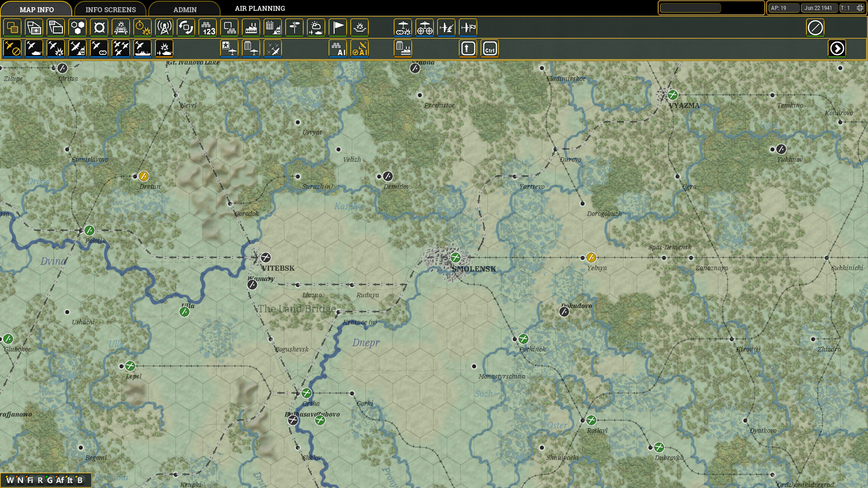Click the rotate cycle arrows icon

coord(186,28)
